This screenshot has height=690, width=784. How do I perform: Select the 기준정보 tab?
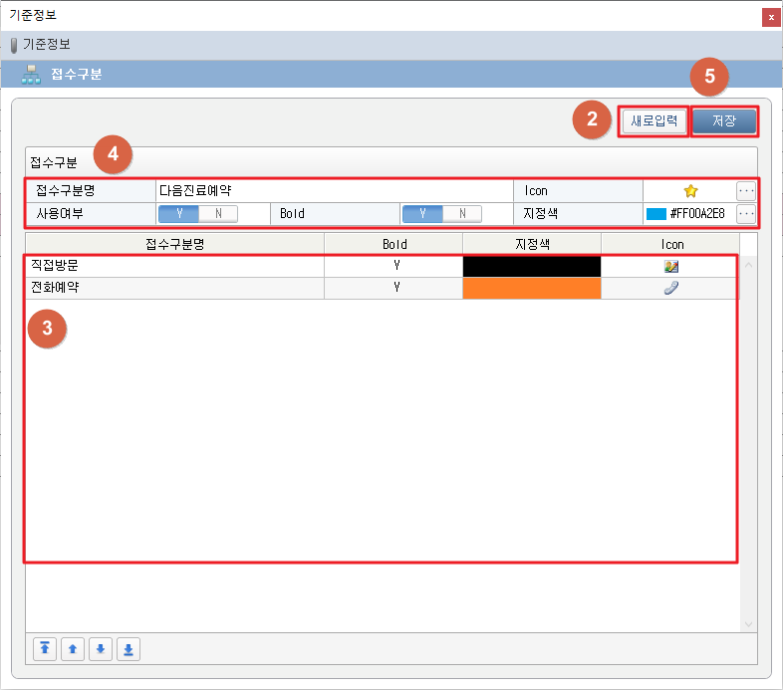pos(45,45)
